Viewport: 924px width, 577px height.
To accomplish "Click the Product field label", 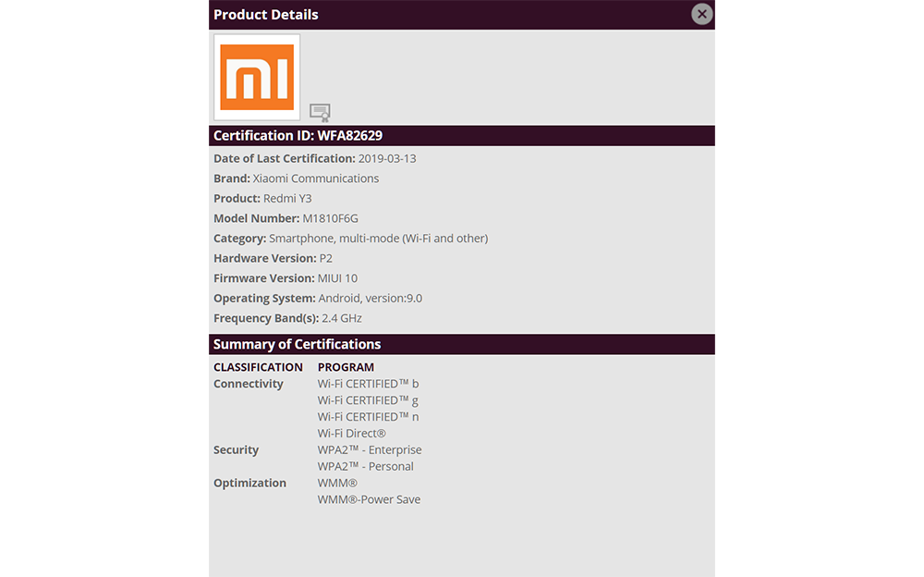I will (x=237, y=199).
